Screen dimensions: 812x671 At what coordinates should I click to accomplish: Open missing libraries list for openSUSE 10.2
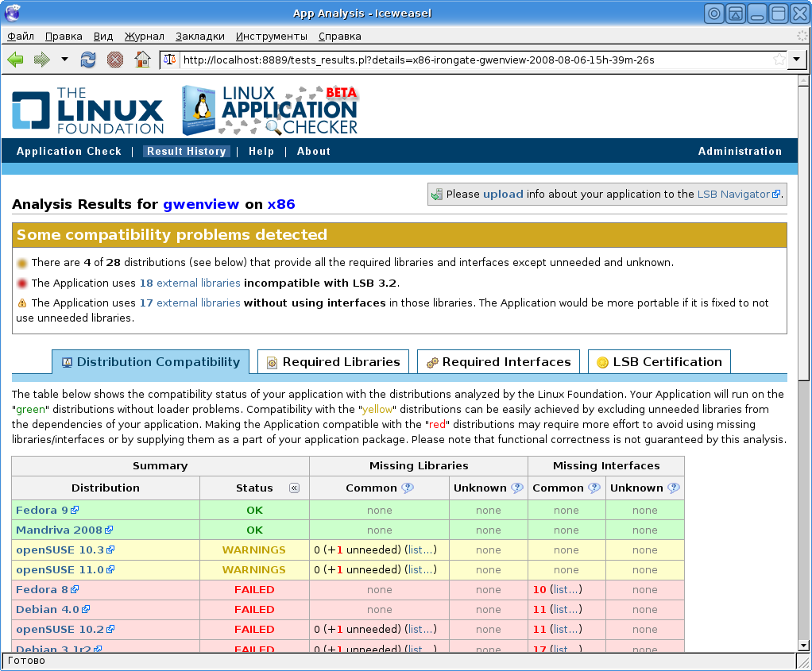pos(420,629)
